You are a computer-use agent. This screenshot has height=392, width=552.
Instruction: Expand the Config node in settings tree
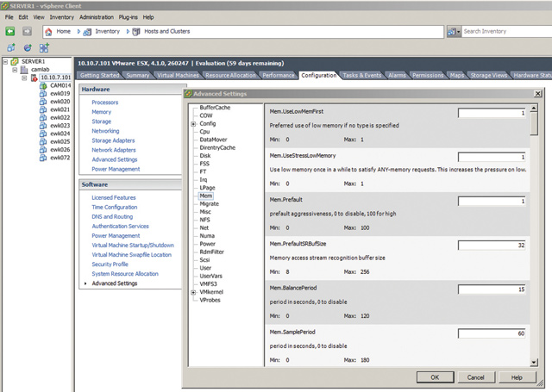193,124
